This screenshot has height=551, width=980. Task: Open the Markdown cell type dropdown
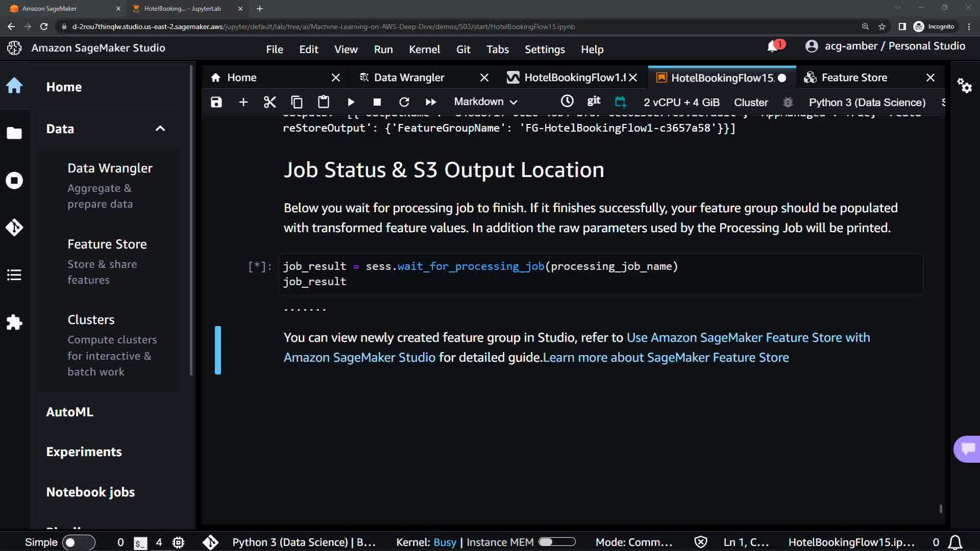point(485,102)
